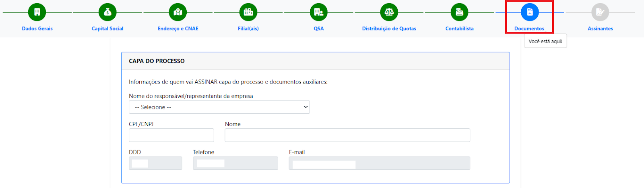
Task: Click inside the Nome text field
Action: [x=347, y=135]
